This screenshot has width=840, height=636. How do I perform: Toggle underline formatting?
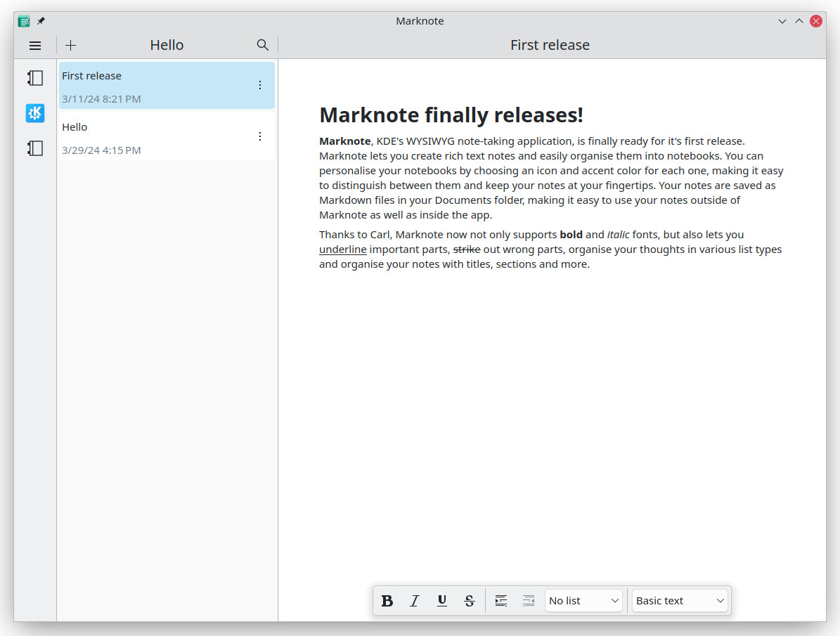point(442,601)
